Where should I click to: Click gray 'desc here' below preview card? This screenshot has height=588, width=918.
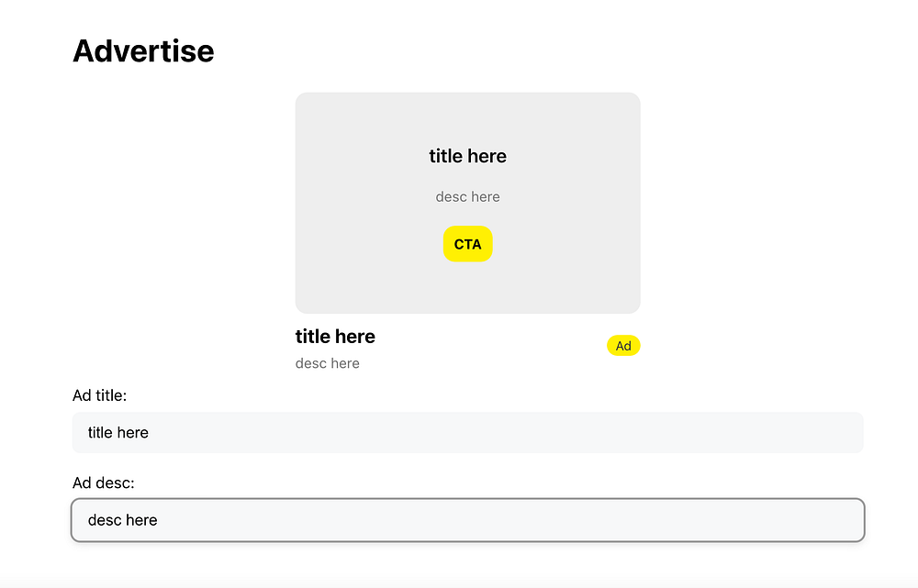pos(328,363)
